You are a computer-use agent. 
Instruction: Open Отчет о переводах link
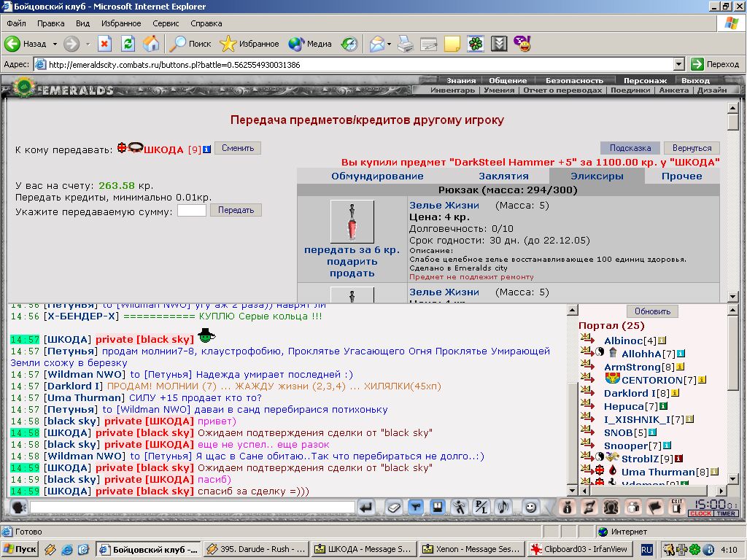(x=562, y=90)
